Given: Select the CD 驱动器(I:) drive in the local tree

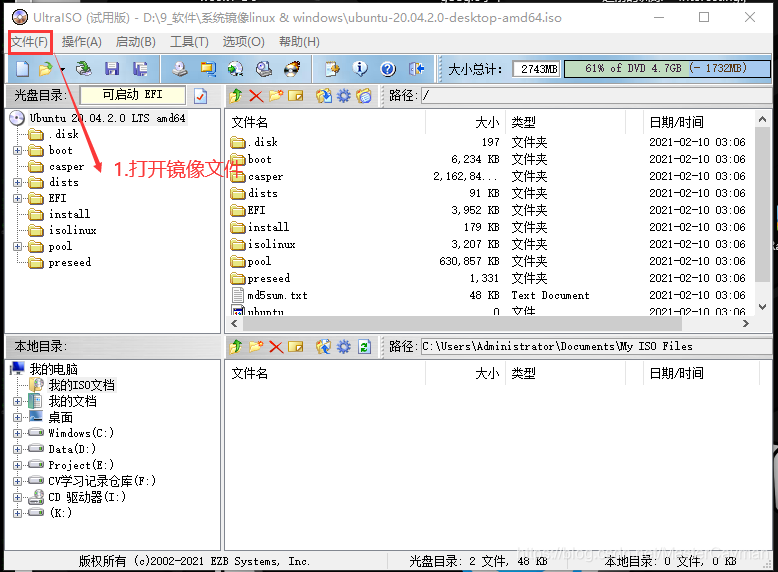Looking at the screenshot, I should pyautogui.click(x=87, y=497).
